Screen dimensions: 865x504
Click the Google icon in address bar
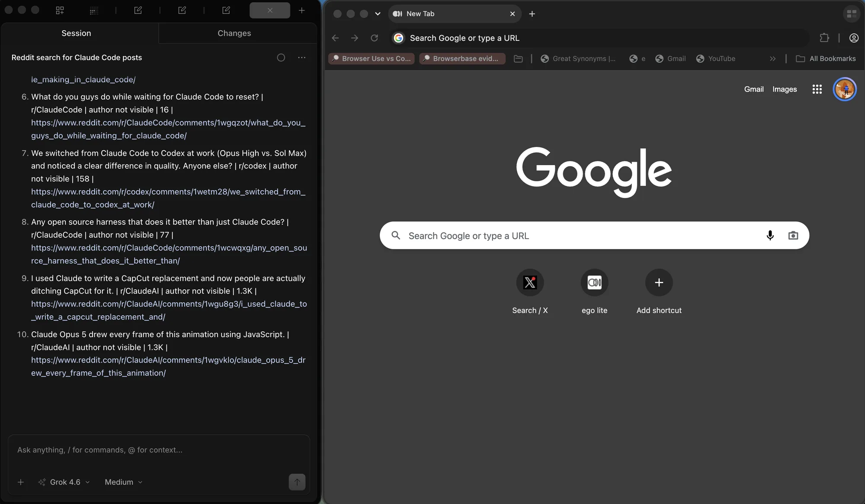(398, 38)
